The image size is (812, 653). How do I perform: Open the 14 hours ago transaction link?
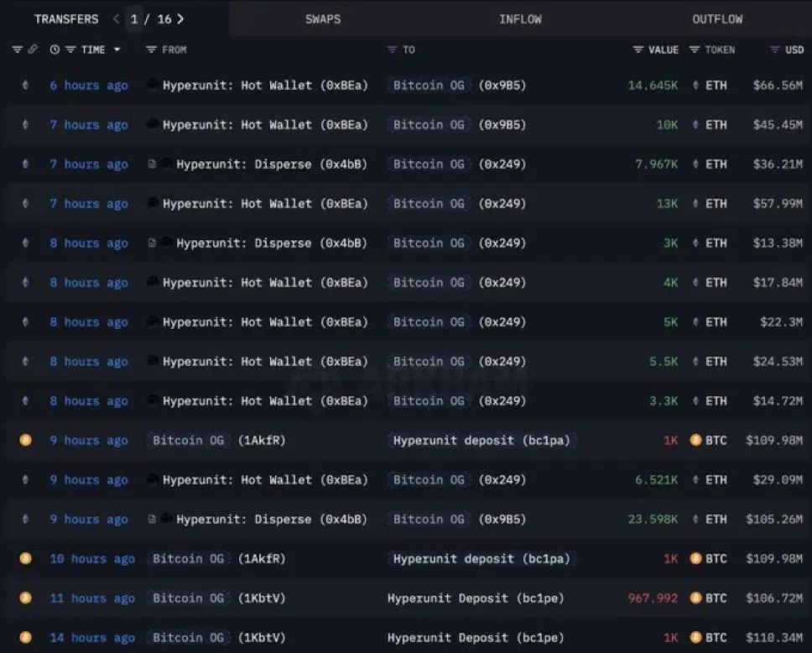[92, 637]
